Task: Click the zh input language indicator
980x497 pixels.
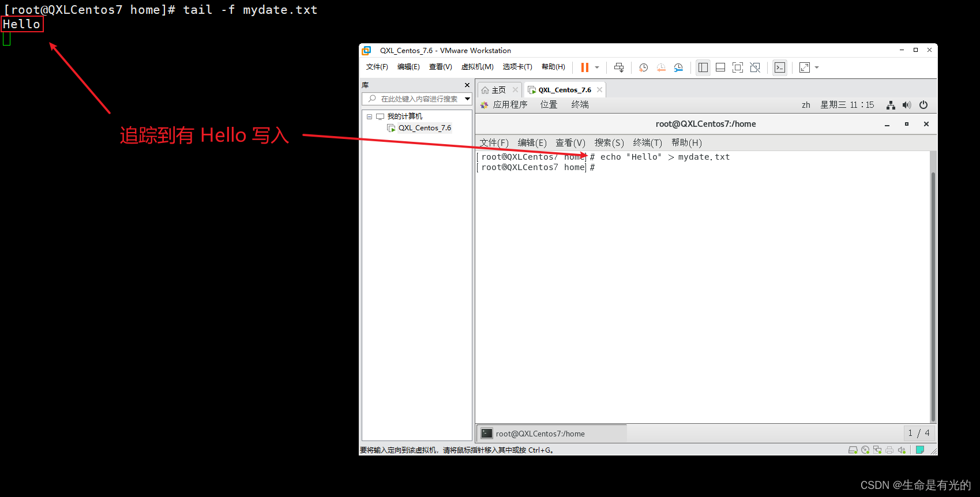Action: click(806, 105)
